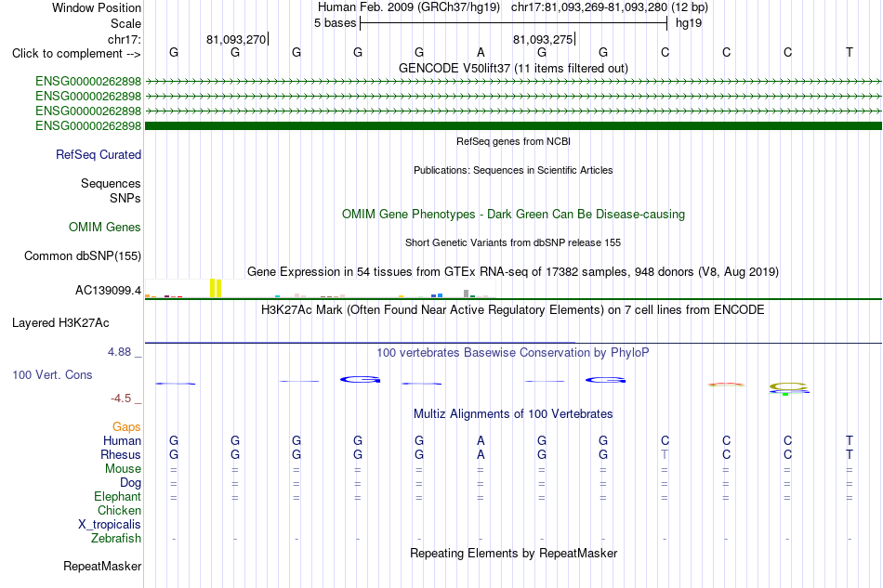The height and width of the screenshot is (588, 883).
Task: Click the 'Human' species label
Action: (122, 440)
